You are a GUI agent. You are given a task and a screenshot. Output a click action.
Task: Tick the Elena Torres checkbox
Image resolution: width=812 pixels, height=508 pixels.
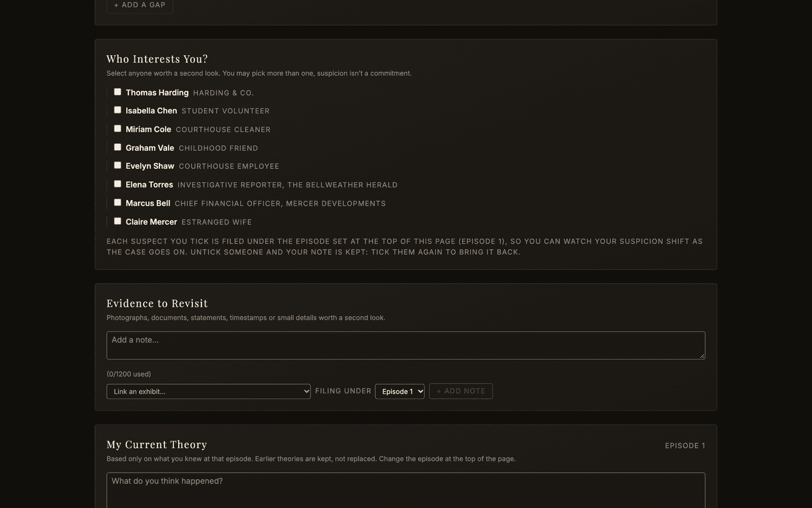tap(117, 184)
